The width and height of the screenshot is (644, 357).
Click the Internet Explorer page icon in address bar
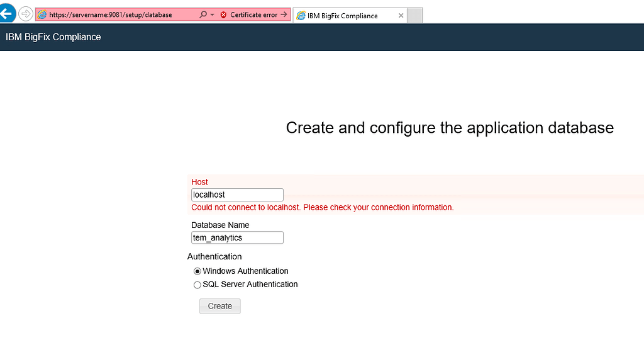click(x=42, y=15)
